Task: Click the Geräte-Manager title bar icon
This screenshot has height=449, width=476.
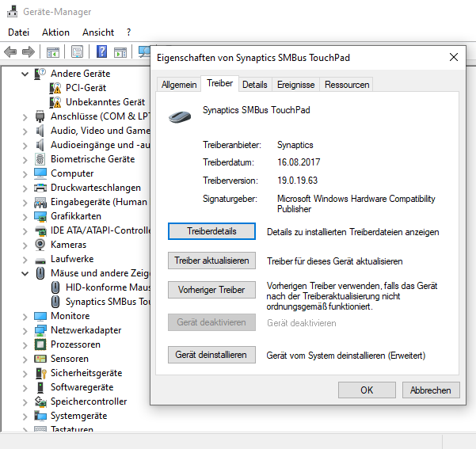Action: click(x=12, y=12)
